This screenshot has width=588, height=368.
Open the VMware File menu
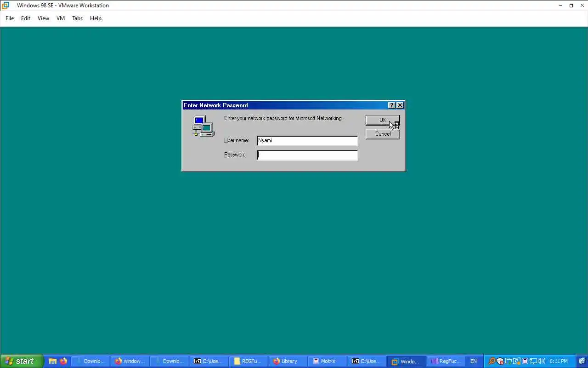10,18
